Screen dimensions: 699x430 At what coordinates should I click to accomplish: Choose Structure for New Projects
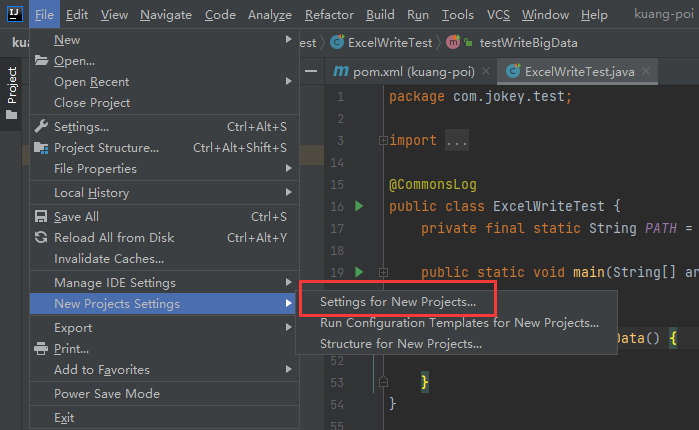point(456,344)
